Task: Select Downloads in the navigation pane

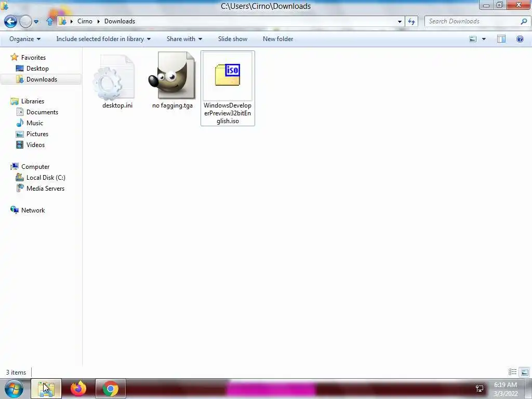Action: (x=42, y=79)
